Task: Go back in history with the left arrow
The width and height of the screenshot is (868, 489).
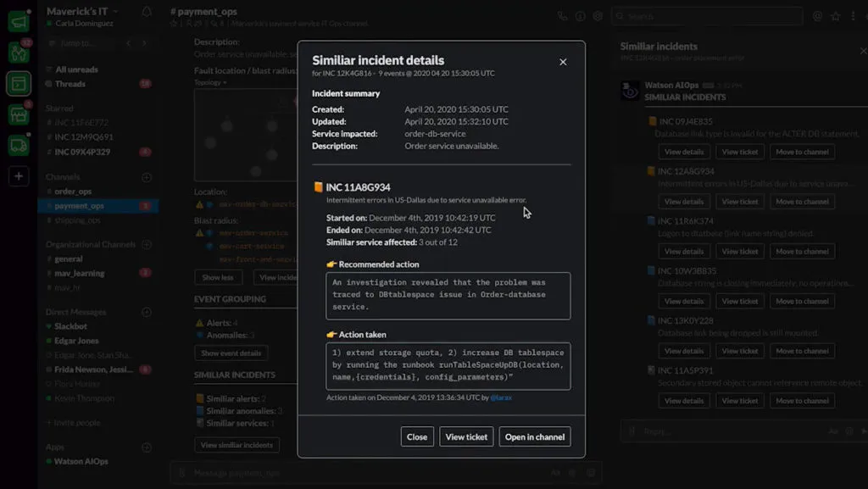Action: (x=129, y=43)
